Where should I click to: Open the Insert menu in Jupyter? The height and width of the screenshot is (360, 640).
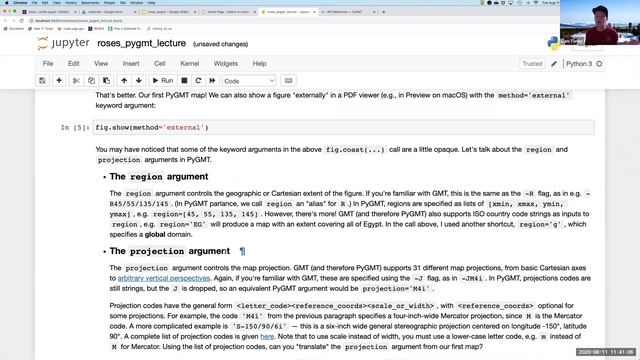point(131,64)
